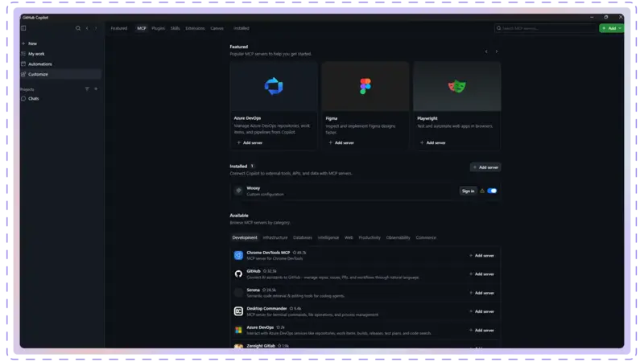Viewport: 644px width, 362px height.
Task: Switch to the Plugins tab
Action: [158, 28]
